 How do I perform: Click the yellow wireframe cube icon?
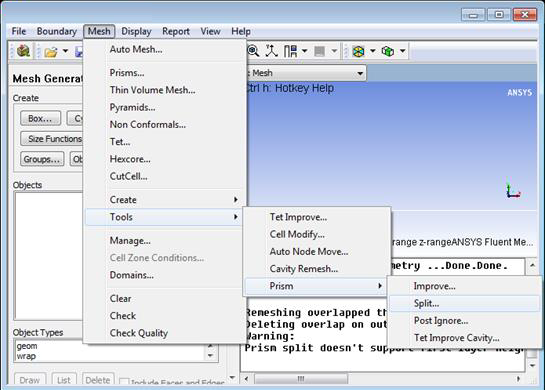click(358, 51)
